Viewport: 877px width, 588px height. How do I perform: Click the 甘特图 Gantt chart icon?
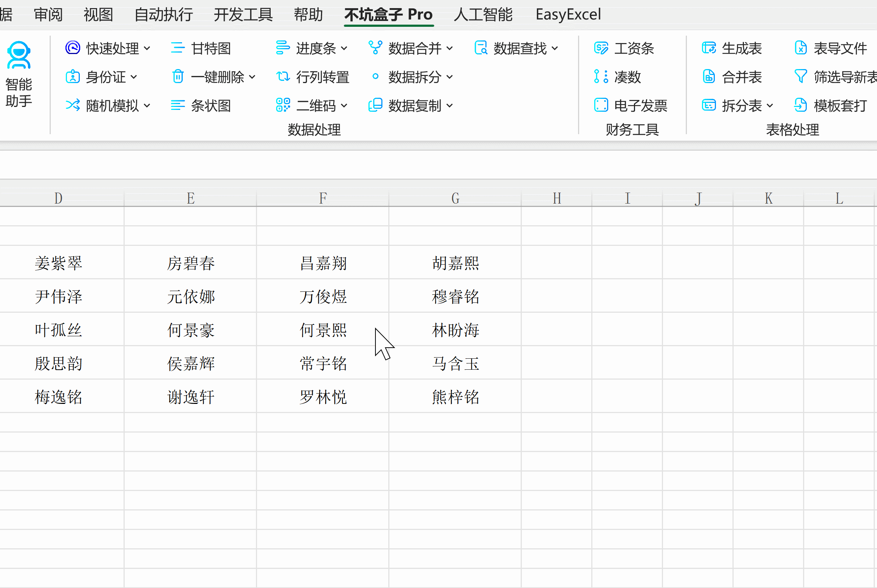click(178, 48)
